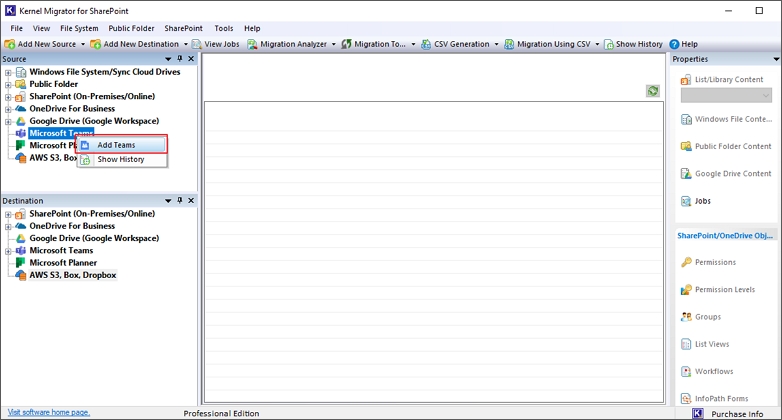Click the SharePoint icon in Source tree
This screenshot has height=420, width=782.
20,97
